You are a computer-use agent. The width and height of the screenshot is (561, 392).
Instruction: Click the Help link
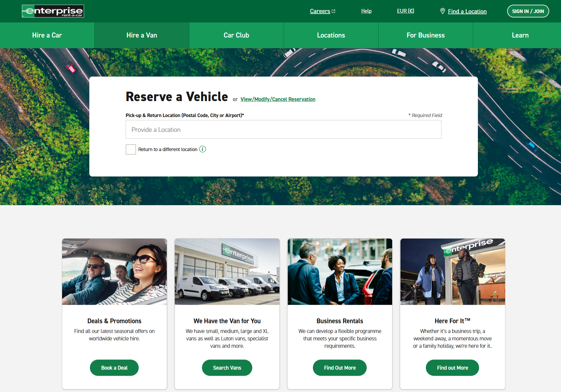(366, 11)
